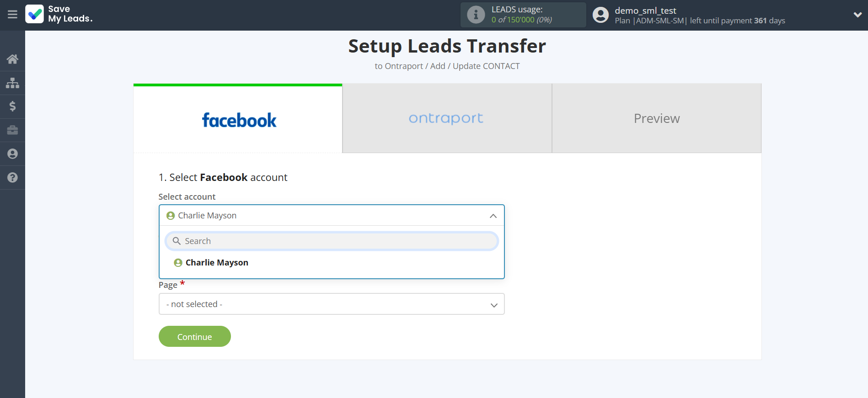Image resolution: width=868 pixels, height=398 pixels.
Task: Click the briefcase icon in sidebar
Action: point(12,130)
